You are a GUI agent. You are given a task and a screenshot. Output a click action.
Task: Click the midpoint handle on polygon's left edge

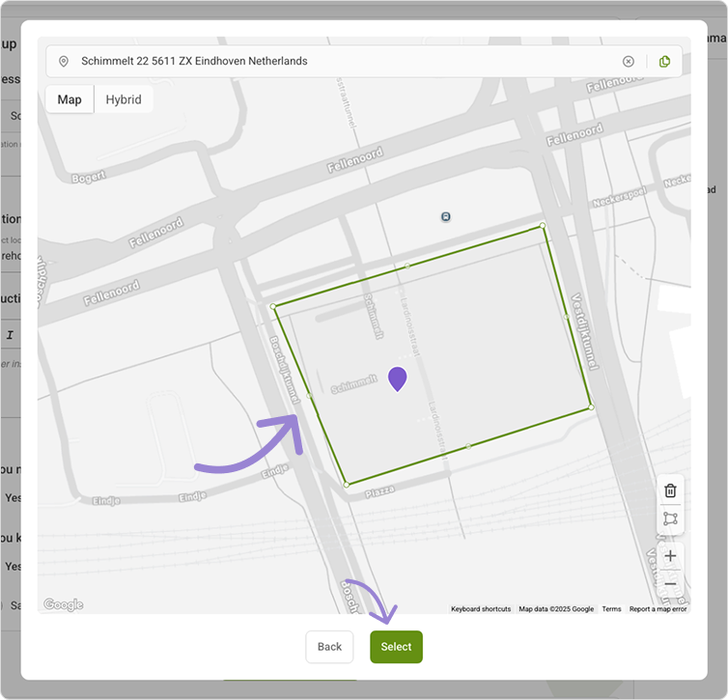[310, 396]
